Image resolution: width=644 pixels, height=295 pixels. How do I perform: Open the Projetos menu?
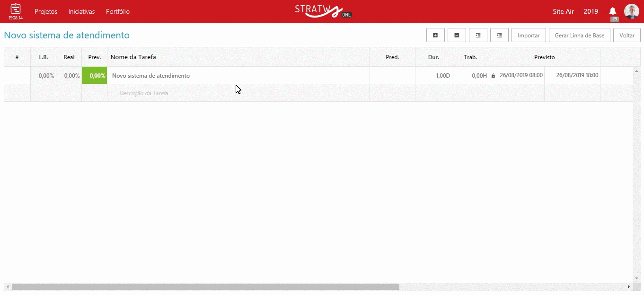pyautogui.click(x=46, y=11)
